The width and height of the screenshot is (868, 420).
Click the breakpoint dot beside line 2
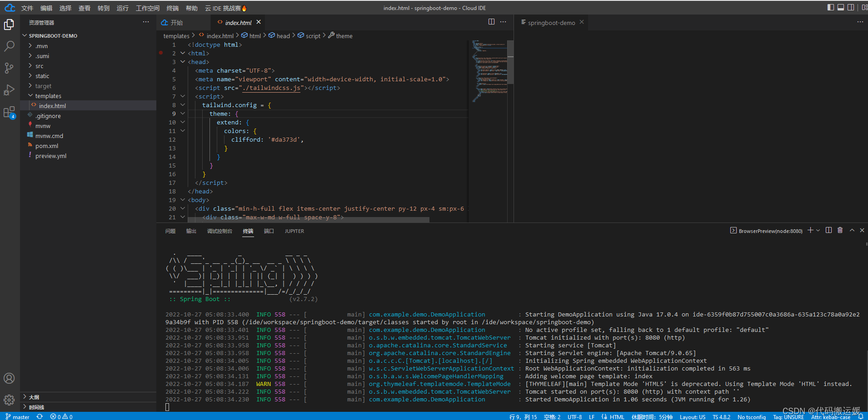pos(161,53)
